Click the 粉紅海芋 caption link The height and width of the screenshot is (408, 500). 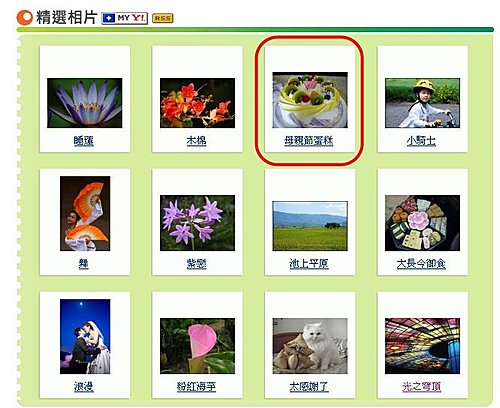point(196,387)
